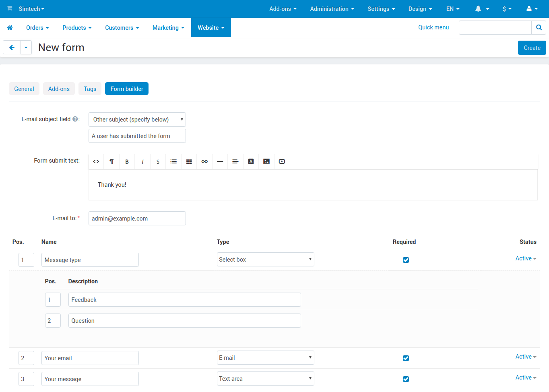Switch to the Tags tab
This screenshot has width=549, height=392.
click(x=90, y=89)
